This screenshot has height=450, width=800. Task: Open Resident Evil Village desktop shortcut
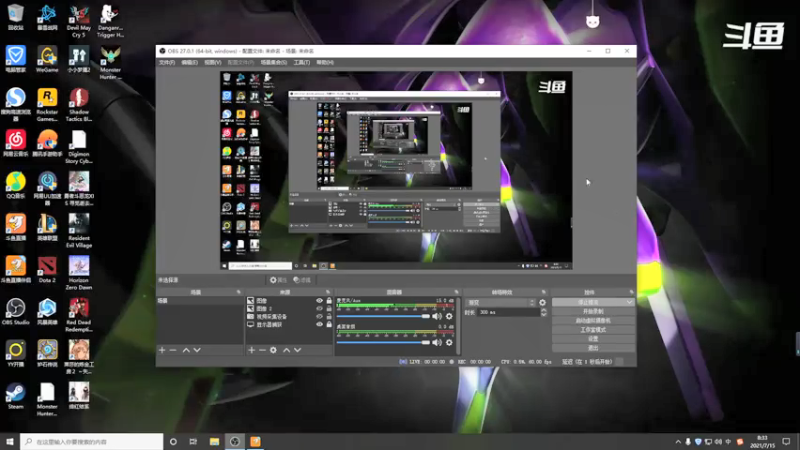[x=79, y=231]
